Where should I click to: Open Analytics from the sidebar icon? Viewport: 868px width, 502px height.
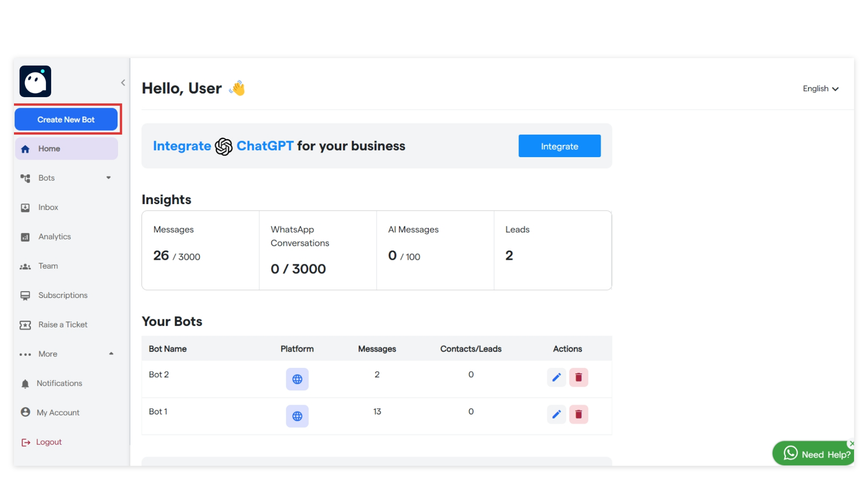coord(26,237)
